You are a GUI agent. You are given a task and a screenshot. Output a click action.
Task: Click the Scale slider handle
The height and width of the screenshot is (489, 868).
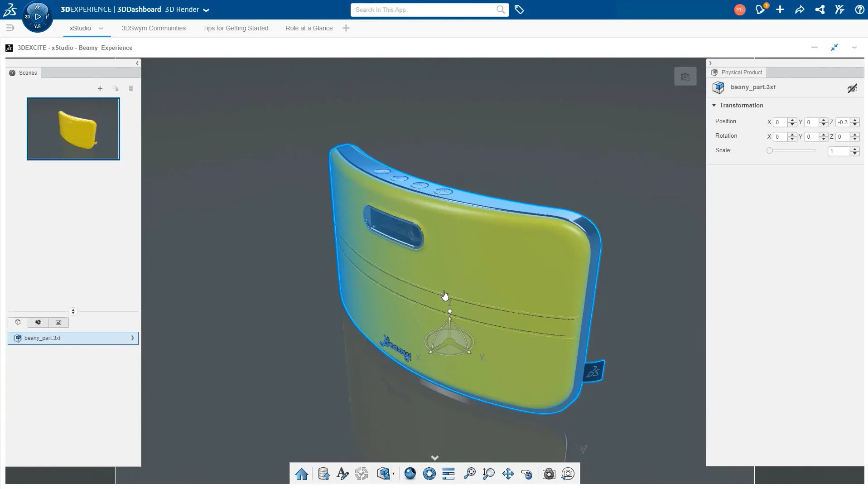pos(770,150)
